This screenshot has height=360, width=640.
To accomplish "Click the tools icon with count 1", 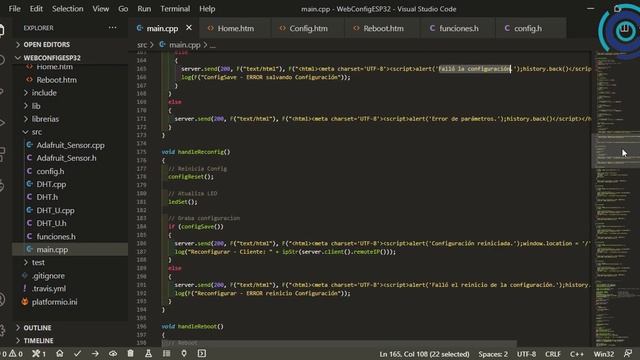I will tap(39, 354).
